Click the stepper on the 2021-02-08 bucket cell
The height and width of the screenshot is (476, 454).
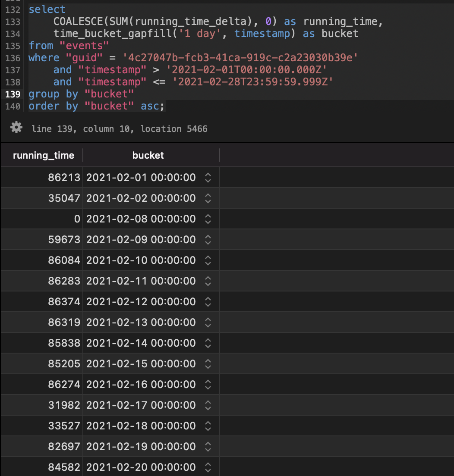[x=208, y=219]
